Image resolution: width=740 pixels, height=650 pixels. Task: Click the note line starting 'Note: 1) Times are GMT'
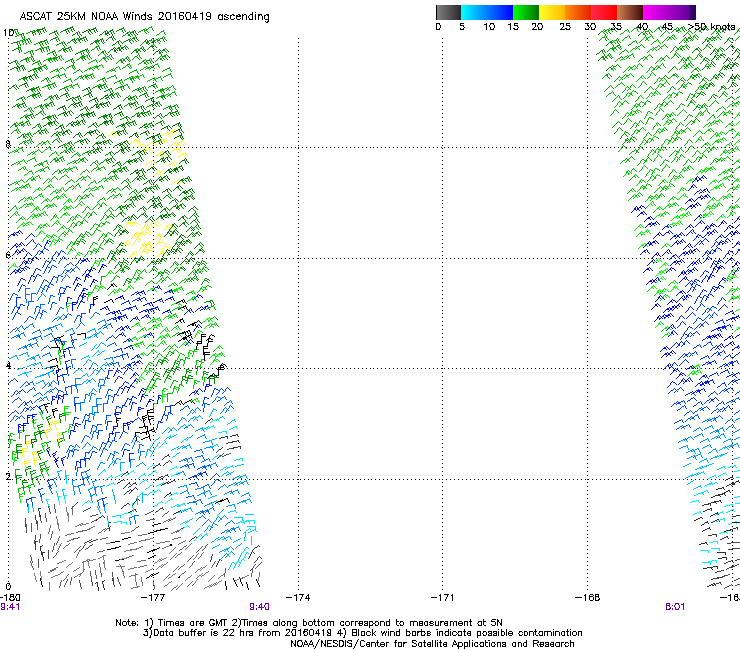point(309,623)
